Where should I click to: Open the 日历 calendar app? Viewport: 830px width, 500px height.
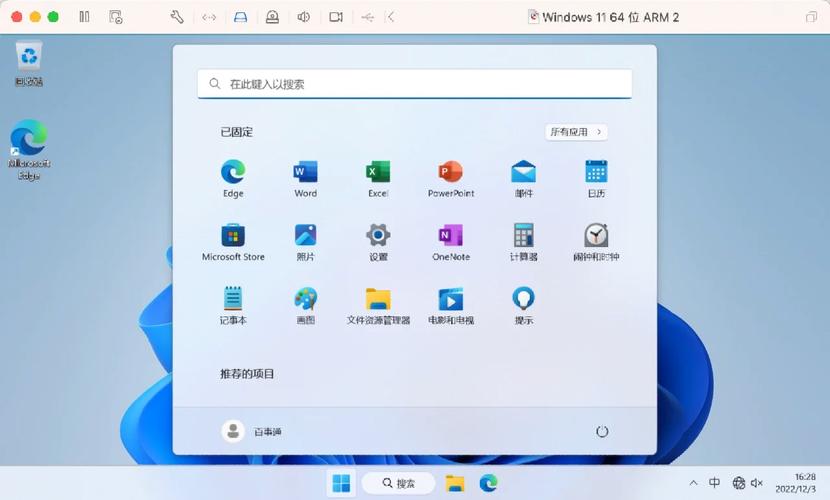[596, 178]
